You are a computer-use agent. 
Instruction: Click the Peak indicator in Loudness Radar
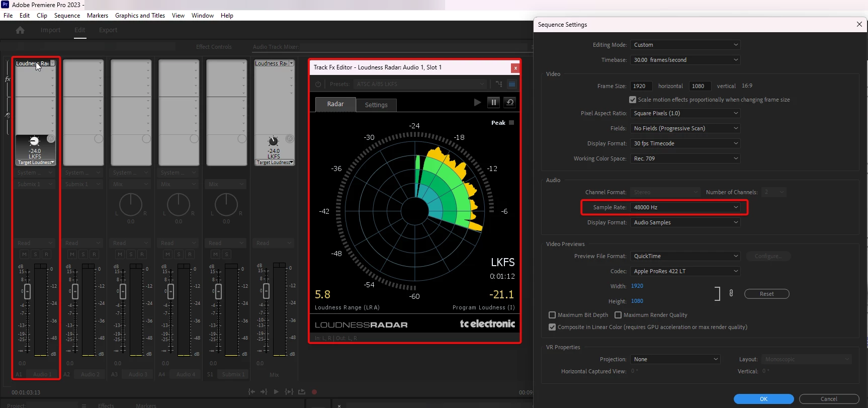(511, 123)
